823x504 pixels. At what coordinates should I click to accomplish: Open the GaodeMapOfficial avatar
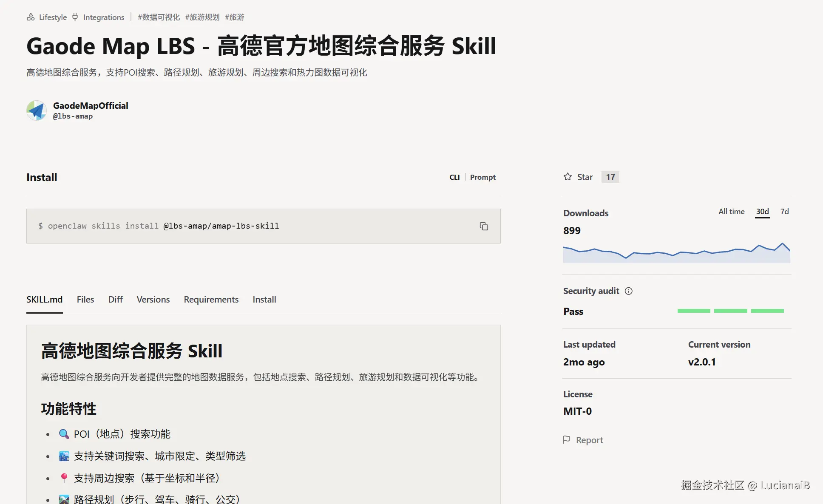coord(37,110)
